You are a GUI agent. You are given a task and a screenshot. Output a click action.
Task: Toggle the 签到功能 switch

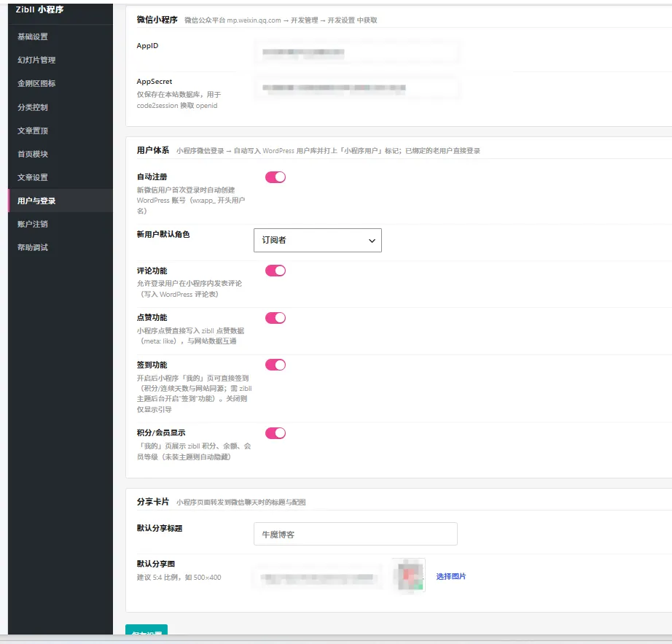(276, 365)
